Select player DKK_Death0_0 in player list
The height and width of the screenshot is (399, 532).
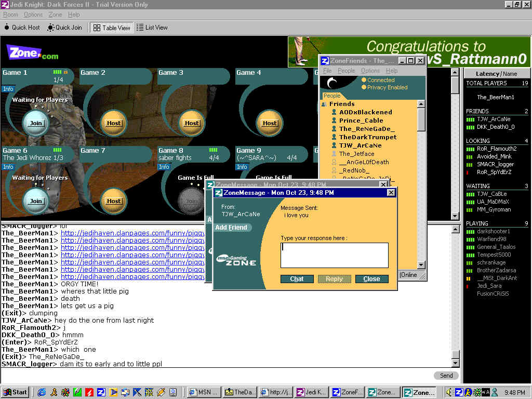point(496,127)
